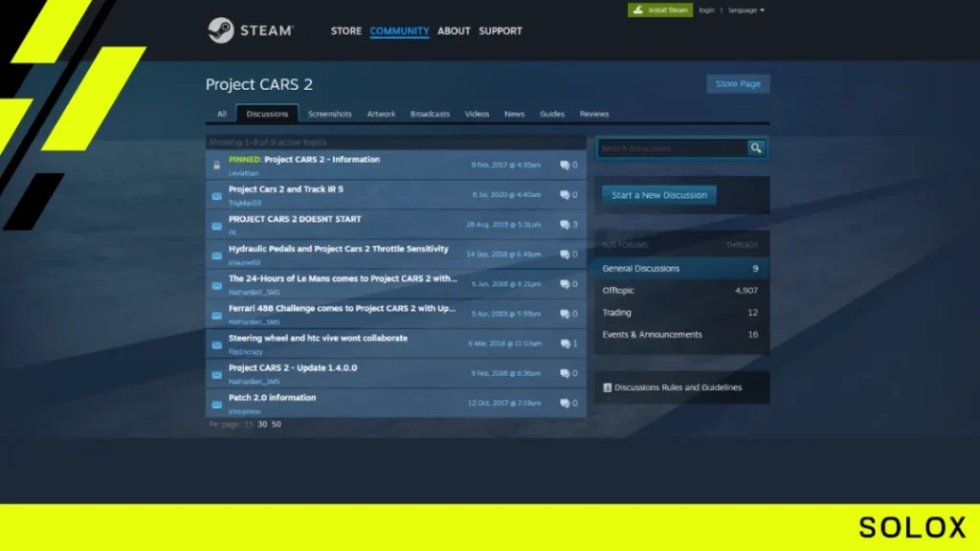Viewport: 980px width, 551px height.
Task: Click reply count icon on pinned topic
Action: pyautogui.click(x=565, y=165)
